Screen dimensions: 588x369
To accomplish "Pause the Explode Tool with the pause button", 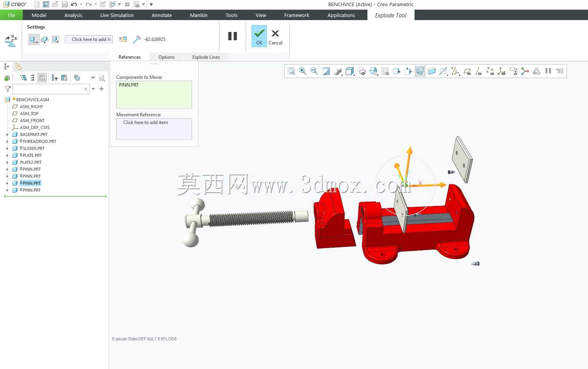I will point(232,36).
